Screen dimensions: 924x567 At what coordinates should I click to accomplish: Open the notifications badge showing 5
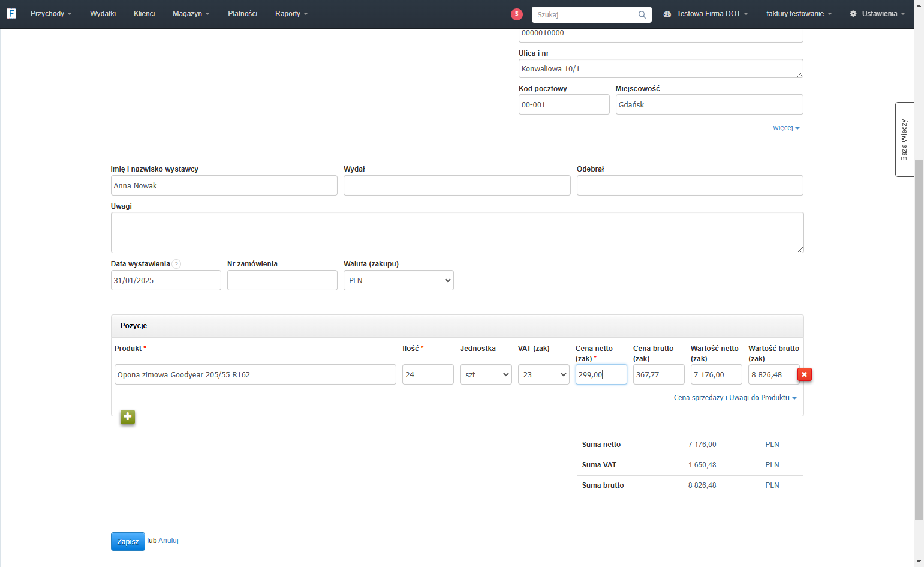point(516,14)
